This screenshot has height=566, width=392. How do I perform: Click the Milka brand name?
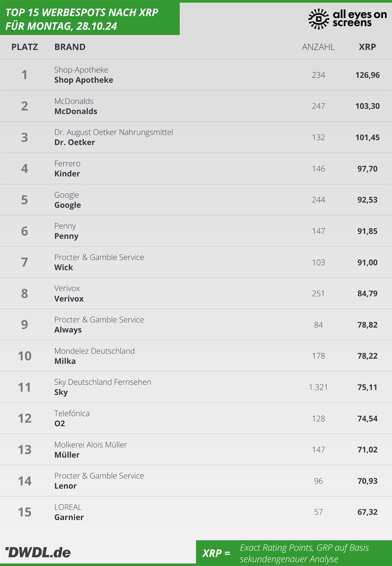(65, 361)
